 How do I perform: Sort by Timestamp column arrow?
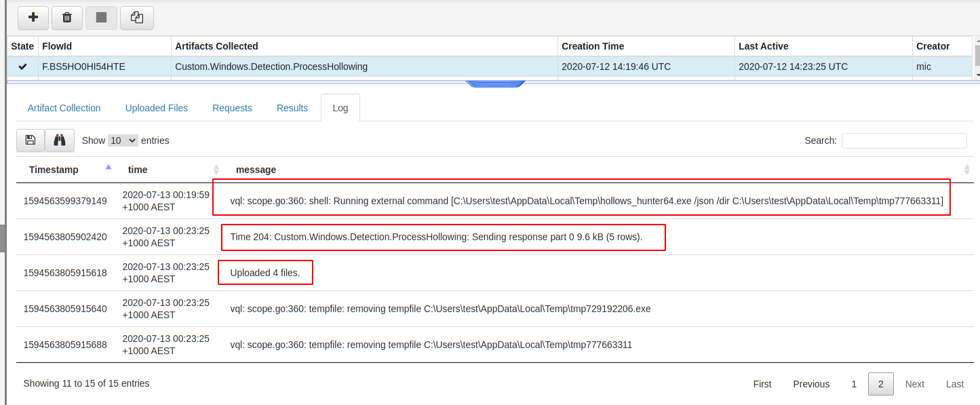[109, 168]
